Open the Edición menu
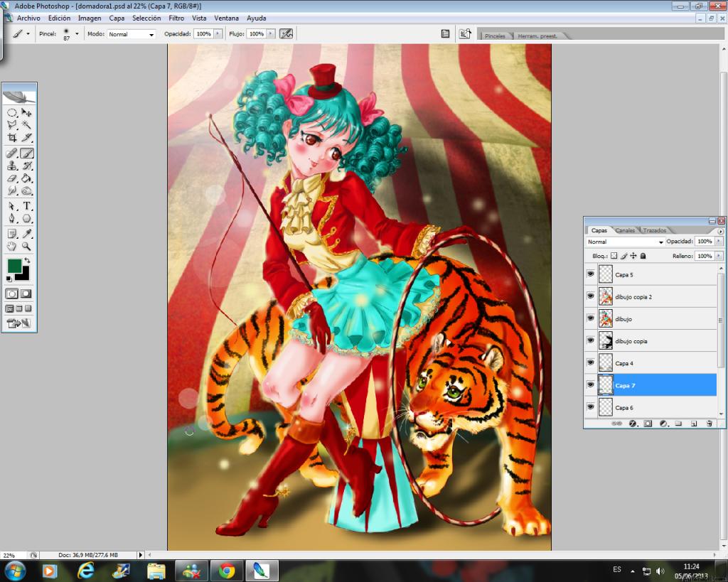The image size is (728, 582). click(60, 18)
